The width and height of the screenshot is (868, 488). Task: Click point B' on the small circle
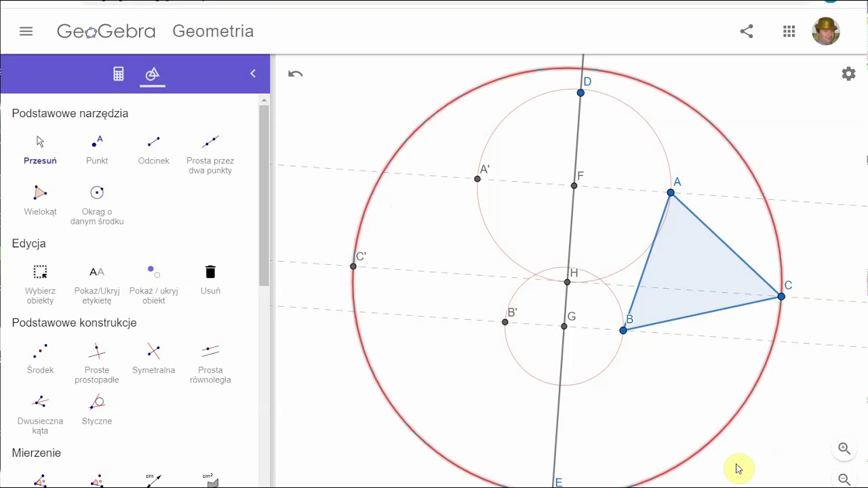pos(505,322)
